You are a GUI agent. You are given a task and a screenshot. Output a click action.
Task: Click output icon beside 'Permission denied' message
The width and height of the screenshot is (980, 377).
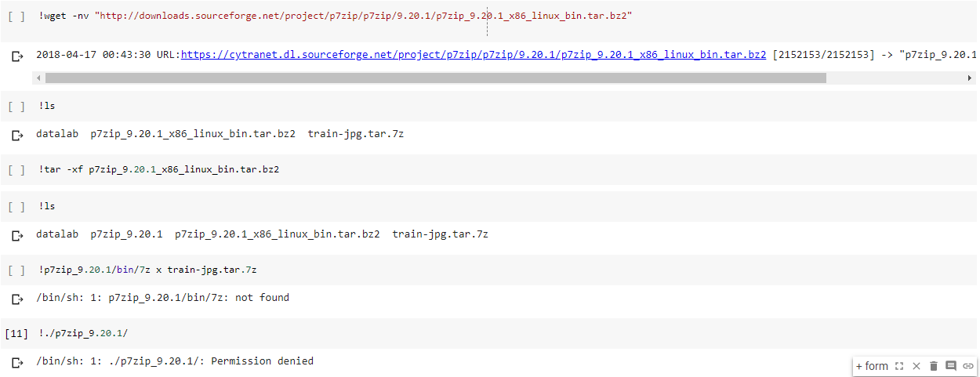16,362
